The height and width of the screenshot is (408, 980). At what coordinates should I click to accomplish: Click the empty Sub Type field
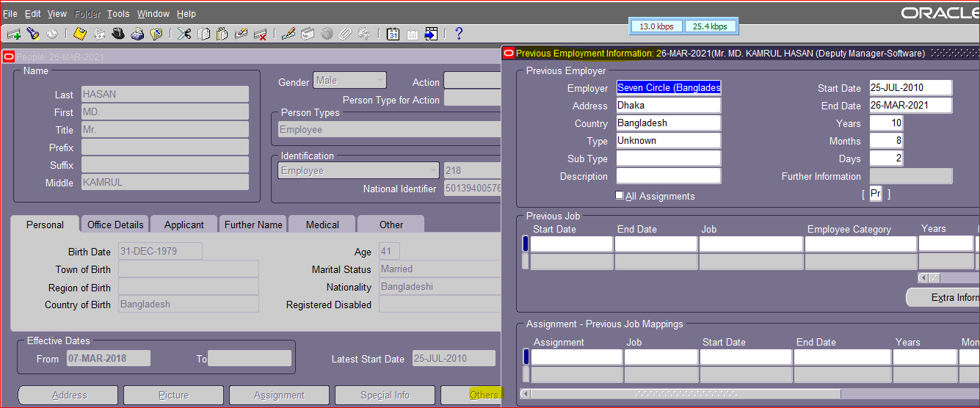pyautogui.click(x=668, y=158)
